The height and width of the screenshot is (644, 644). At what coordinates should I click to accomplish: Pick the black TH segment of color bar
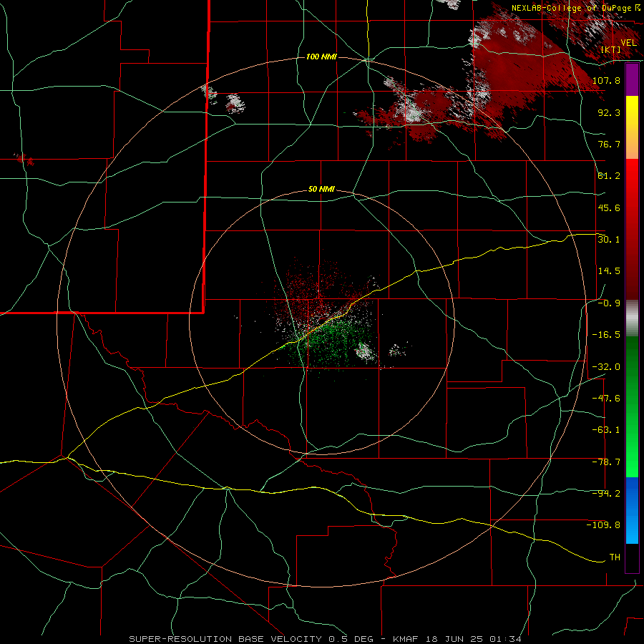(x=632, y=557)
